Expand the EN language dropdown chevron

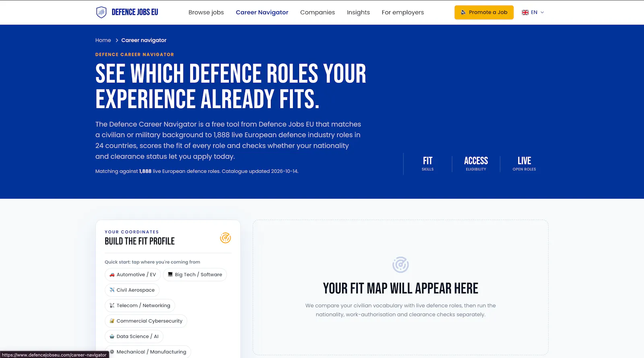pos(542,12)
